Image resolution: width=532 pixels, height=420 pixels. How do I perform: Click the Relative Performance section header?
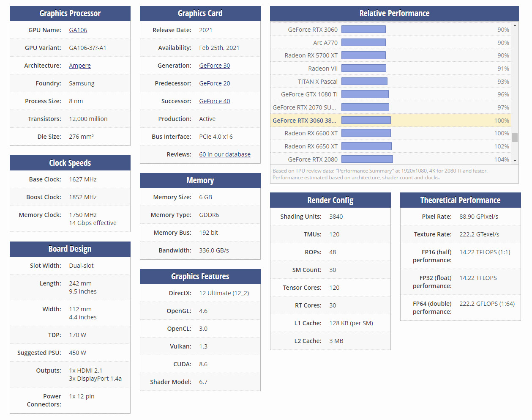394,14
